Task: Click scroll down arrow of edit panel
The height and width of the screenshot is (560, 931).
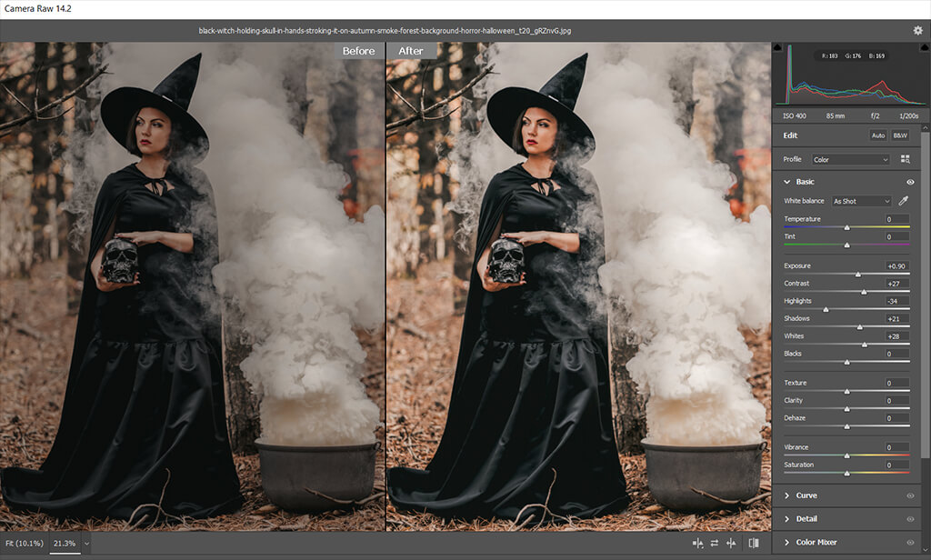Action: point(925,551)
